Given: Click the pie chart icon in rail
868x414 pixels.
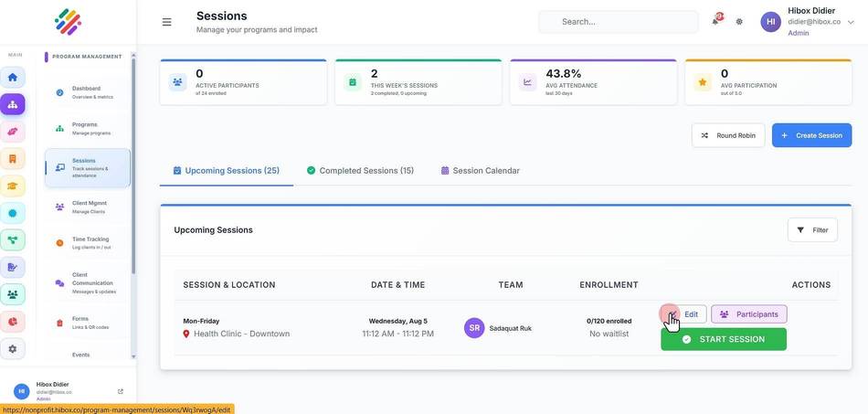Looking at the screenshot, I should point(12,322).
